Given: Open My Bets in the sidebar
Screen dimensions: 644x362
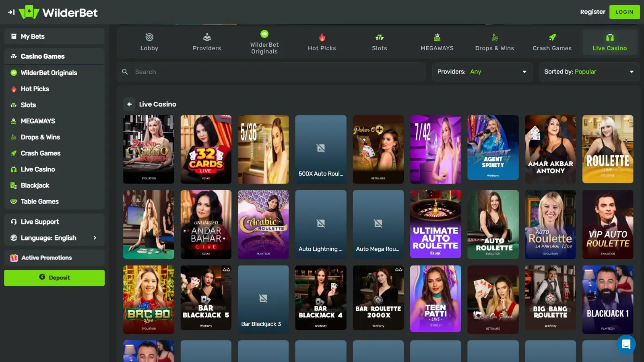Looking at the screenshot, I should click(x=33, y=36).
